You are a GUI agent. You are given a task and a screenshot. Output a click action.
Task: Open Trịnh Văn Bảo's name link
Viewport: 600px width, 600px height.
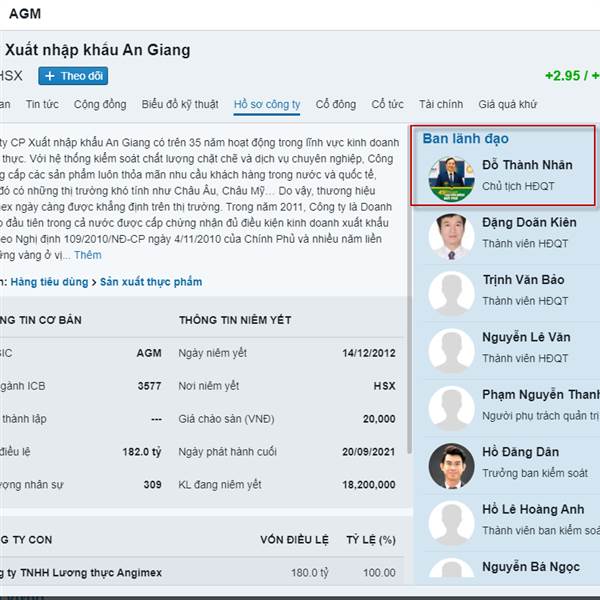(x=523, y=280)
